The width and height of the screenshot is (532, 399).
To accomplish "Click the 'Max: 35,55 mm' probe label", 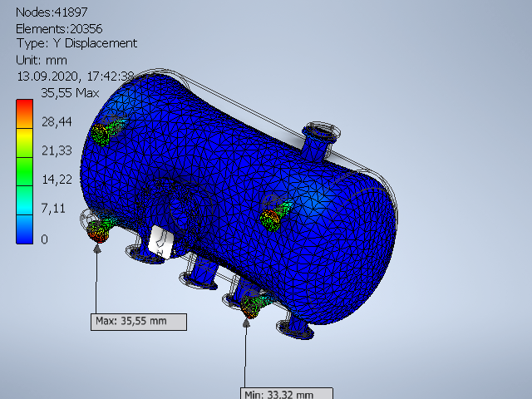I will (x=139, y=322).
